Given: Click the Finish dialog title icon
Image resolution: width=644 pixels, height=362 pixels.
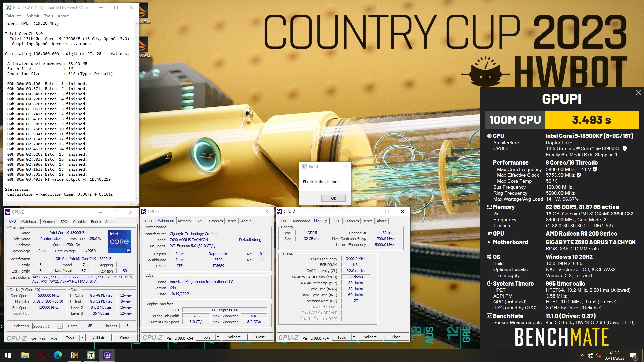Looking at the screenshot, I should (x=305, y=166).
